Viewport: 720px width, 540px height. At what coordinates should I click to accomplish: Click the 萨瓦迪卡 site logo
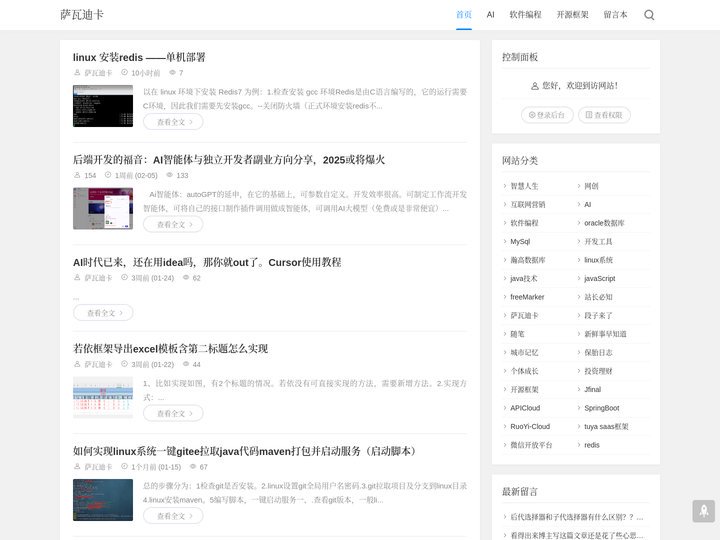(x=82, y=15)
